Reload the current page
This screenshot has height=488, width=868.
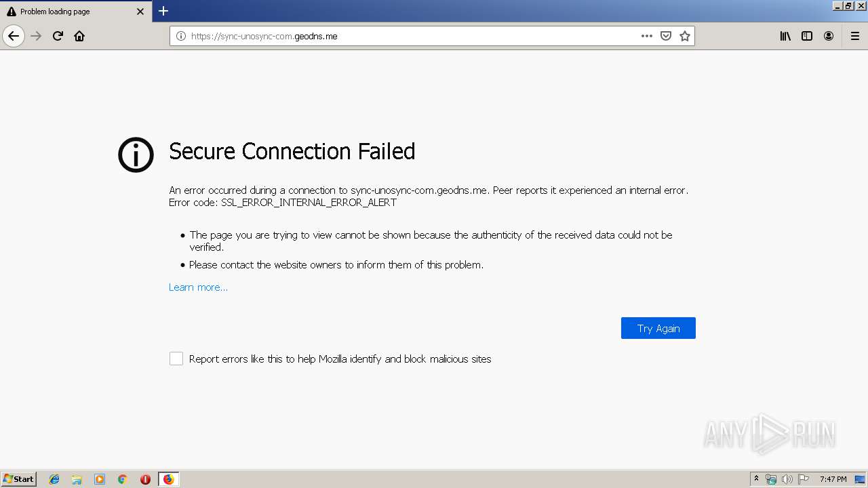tap(58, 36)
